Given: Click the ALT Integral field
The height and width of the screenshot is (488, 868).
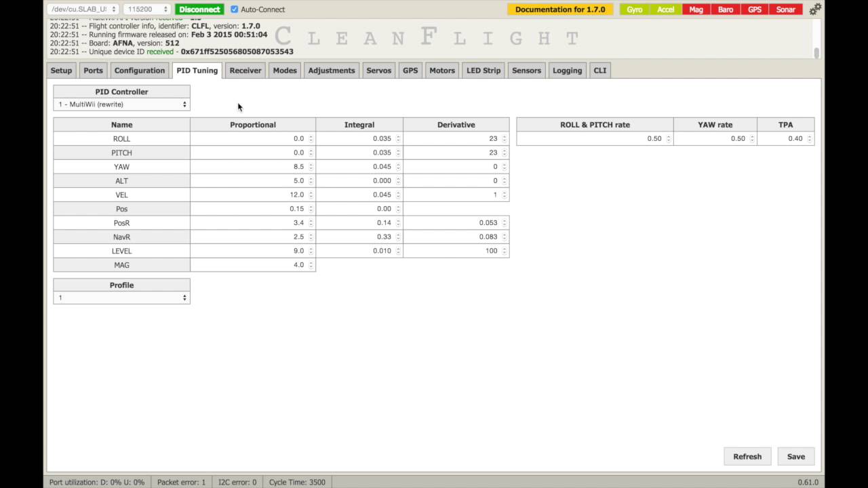Looking at the screenshot, I should (x=359, y=181).
